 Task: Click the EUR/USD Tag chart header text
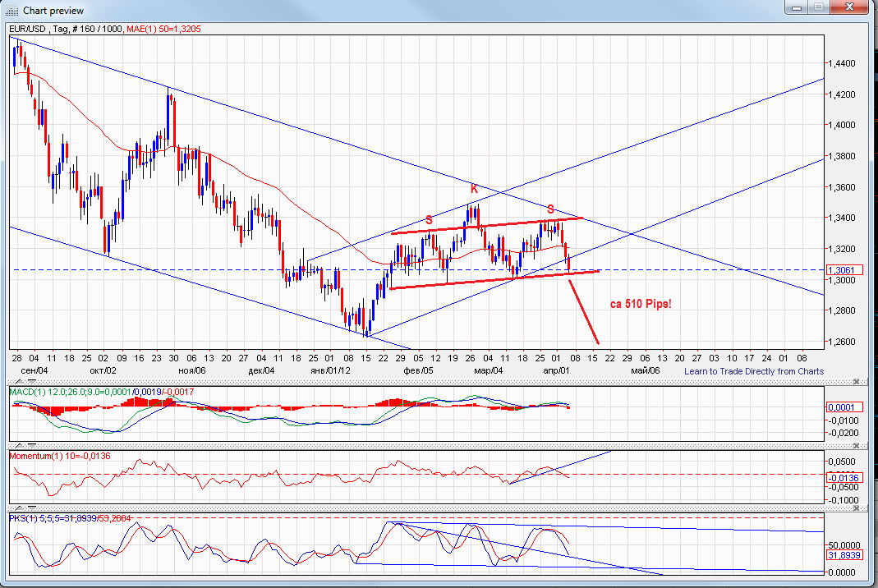tap(66, 29)
